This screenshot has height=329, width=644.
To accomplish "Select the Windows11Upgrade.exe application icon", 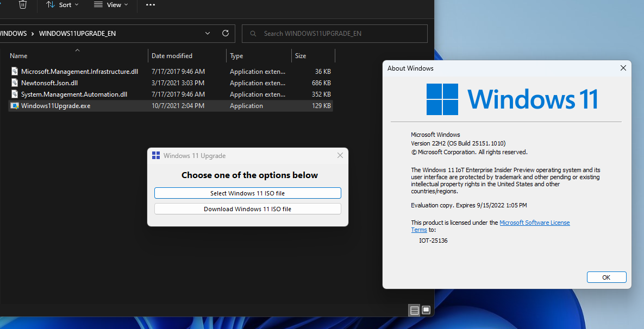I will 14,106.
